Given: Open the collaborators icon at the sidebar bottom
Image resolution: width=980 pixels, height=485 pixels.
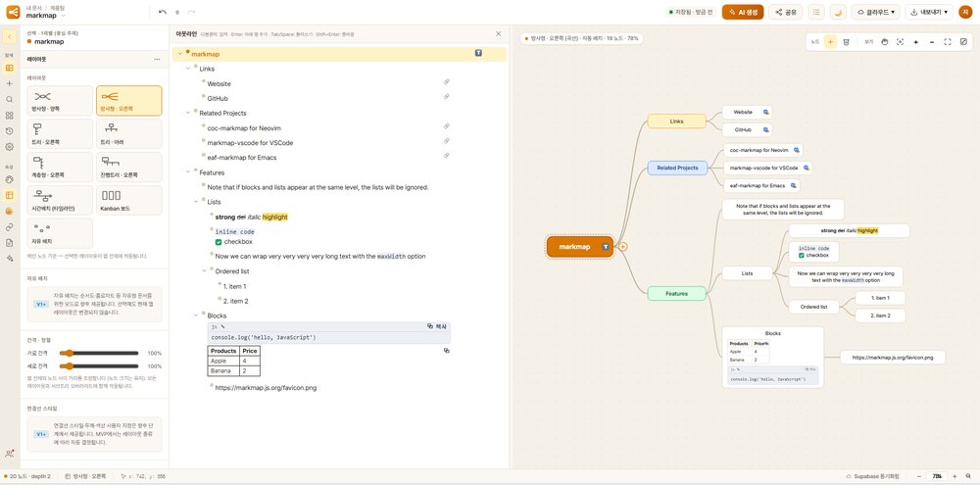Looking at the screenshot, I should (10, 454).
